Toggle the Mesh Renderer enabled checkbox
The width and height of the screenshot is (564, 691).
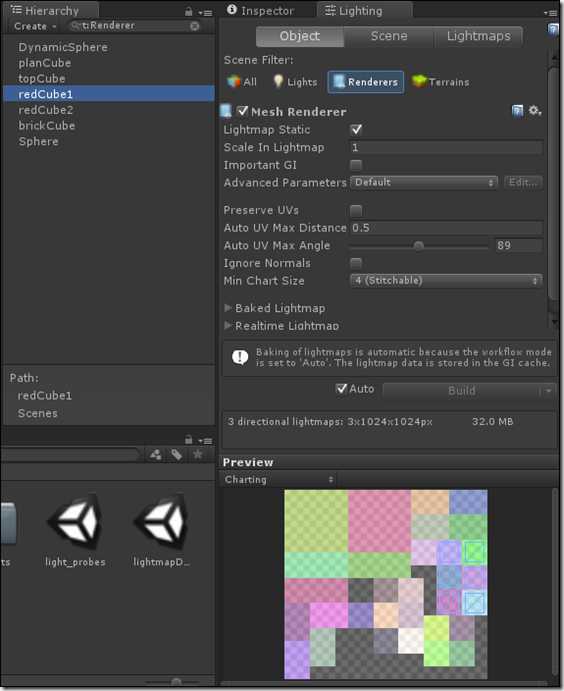click(242, 111)
